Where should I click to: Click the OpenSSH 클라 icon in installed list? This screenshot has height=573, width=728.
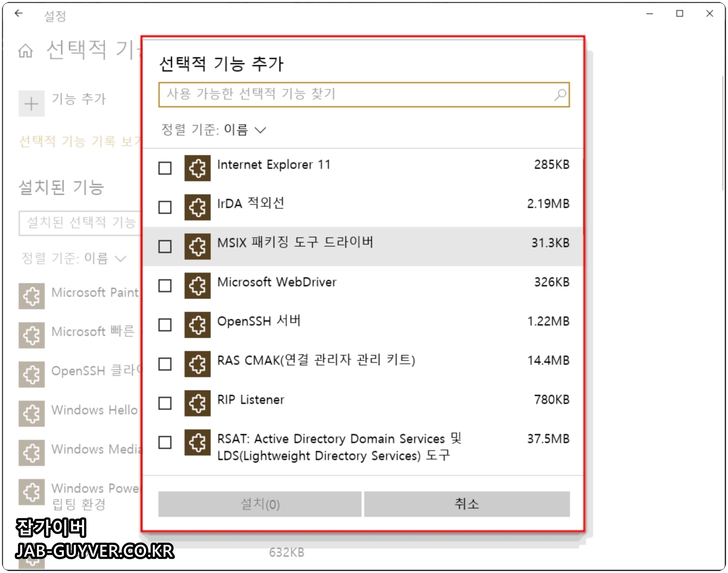point(32,374)
